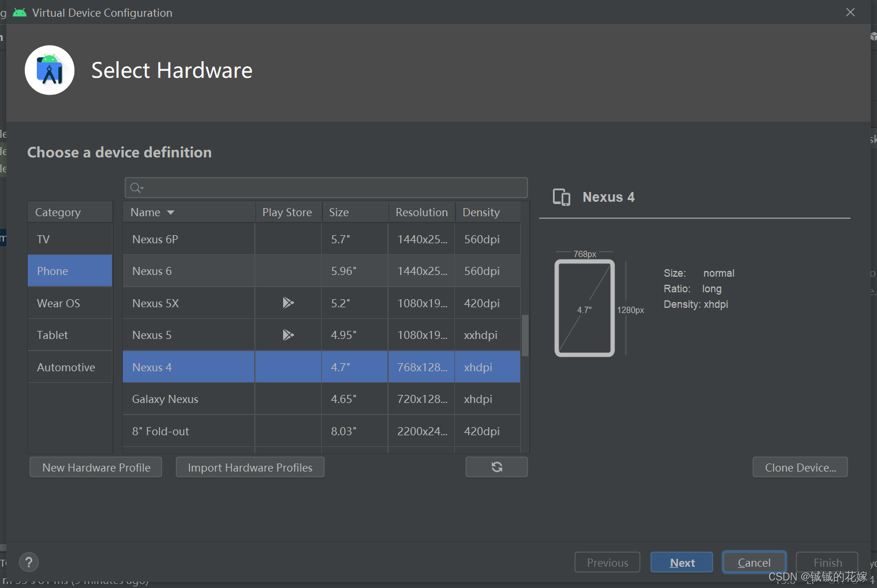Click the Play Store icon in Nexus 5X row
The image size is (877, 588).
[x=288, y=303]
